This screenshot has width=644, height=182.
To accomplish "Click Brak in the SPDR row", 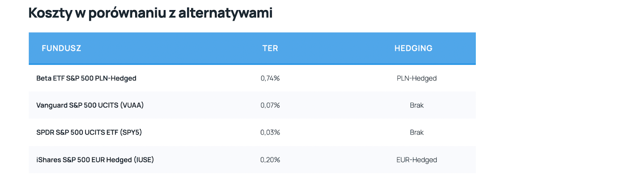I will click(417, 132).
